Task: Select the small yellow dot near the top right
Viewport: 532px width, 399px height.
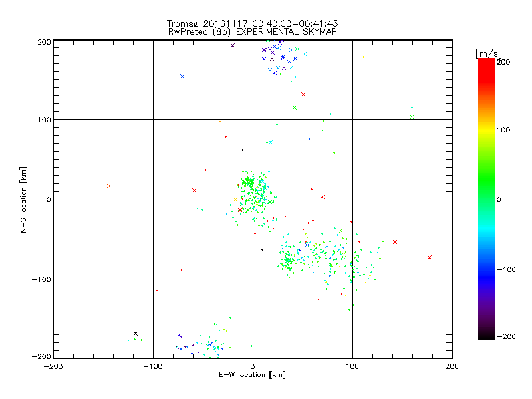Action: 363,57
